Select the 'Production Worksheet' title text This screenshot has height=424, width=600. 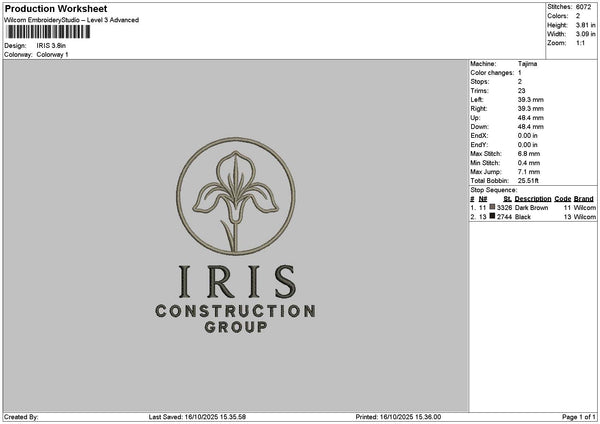click(x=56, y=8)
